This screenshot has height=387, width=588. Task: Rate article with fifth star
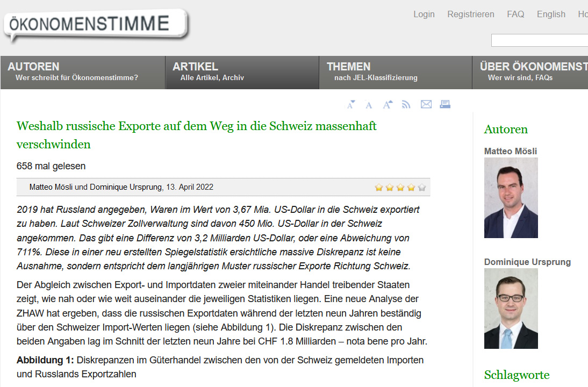point(422,188)
